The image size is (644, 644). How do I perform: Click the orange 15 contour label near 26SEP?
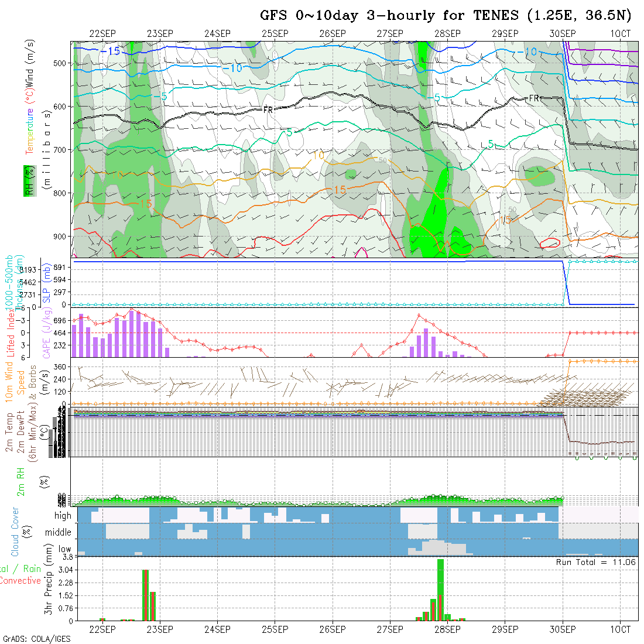click(340, 190)
